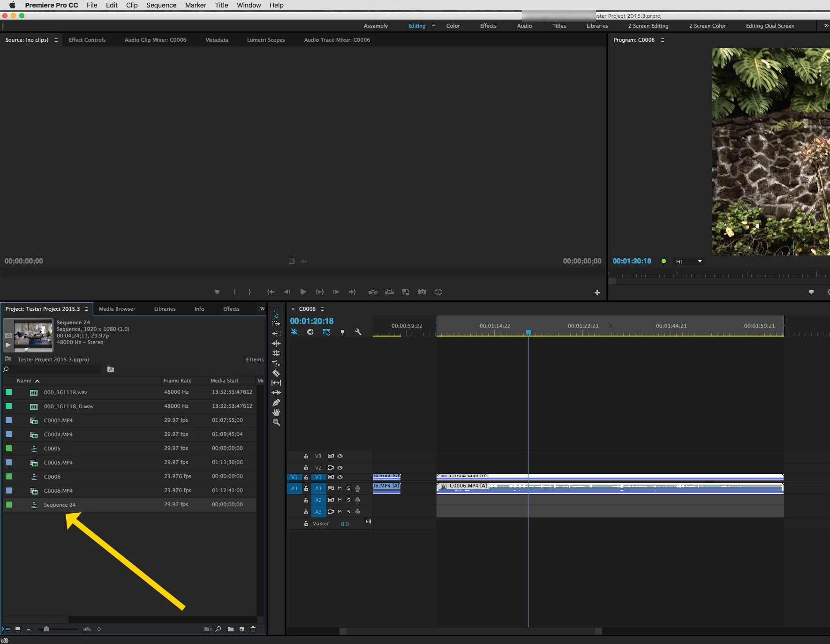Go to In point in Source monitor
Viewport: 830px width, 644px height.
[271, 292]
